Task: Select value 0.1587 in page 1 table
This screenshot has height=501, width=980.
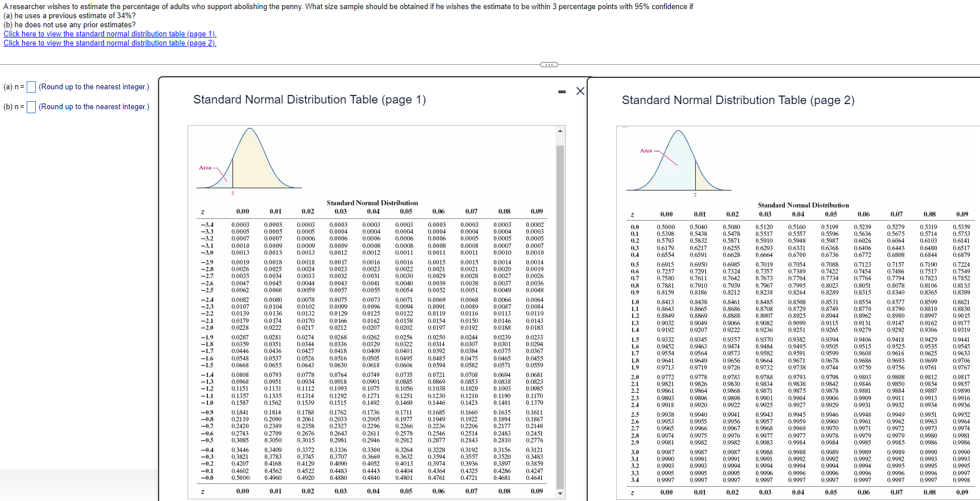Action: 240,403
